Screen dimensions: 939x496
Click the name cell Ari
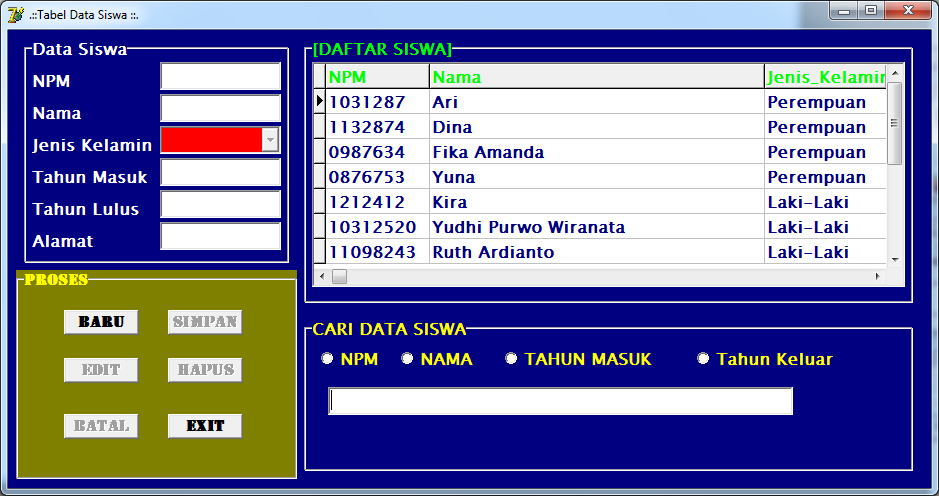coord(596,102)
